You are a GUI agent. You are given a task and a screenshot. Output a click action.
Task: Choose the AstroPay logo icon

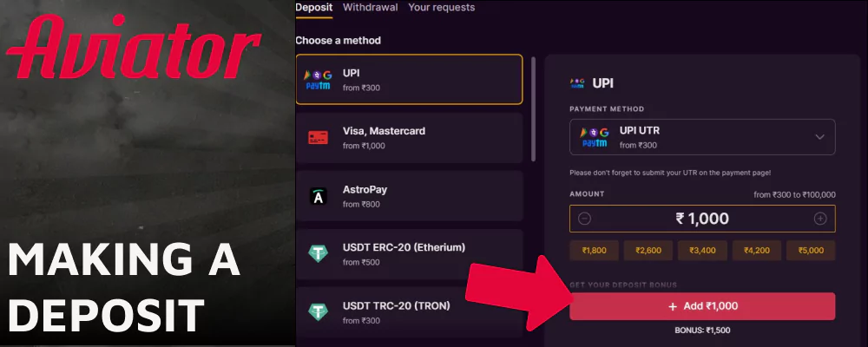[x=318, y=196]
